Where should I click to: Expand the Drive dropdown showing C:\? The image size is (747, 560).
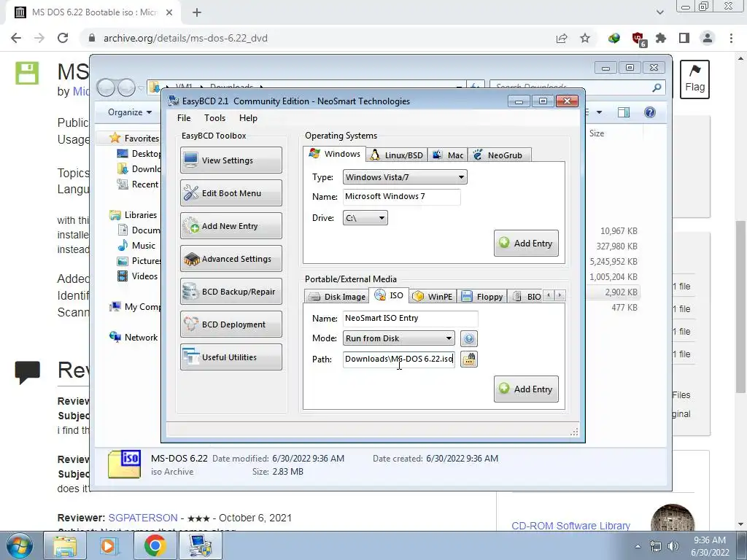click(365, 218)
